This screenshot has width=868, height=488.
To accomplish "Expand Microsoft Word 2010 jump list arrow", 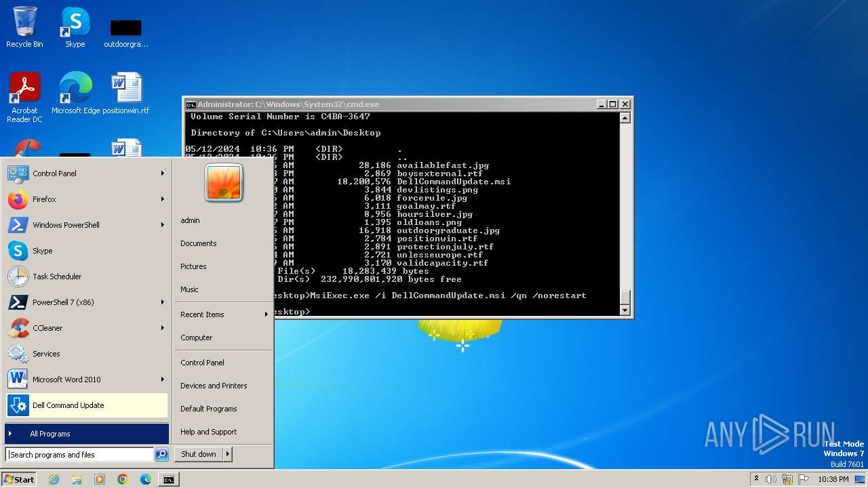I will point(163,380).
